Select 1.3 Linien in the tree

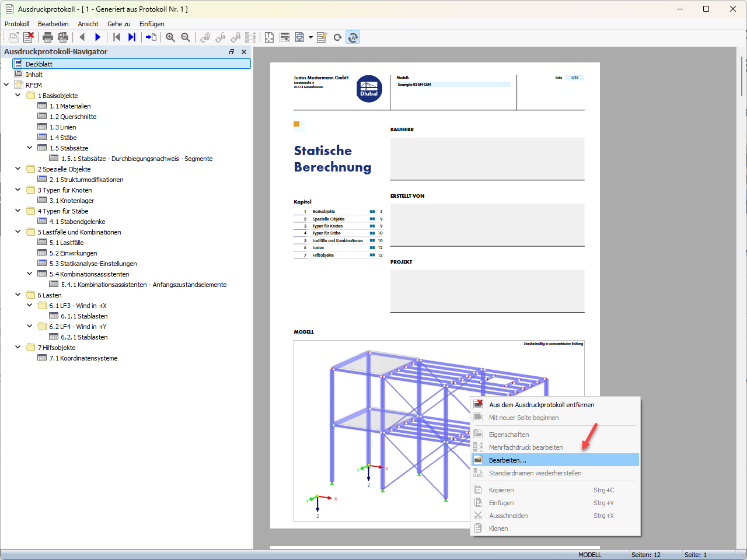click(62, 127)
